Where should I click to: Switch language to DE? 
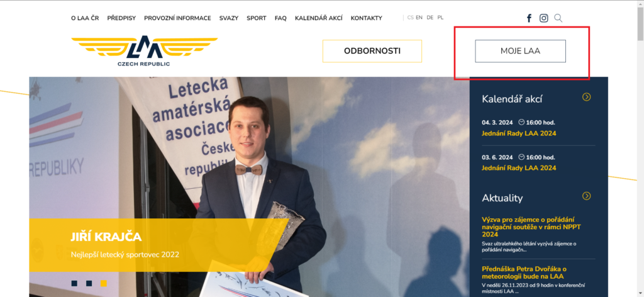430,18
